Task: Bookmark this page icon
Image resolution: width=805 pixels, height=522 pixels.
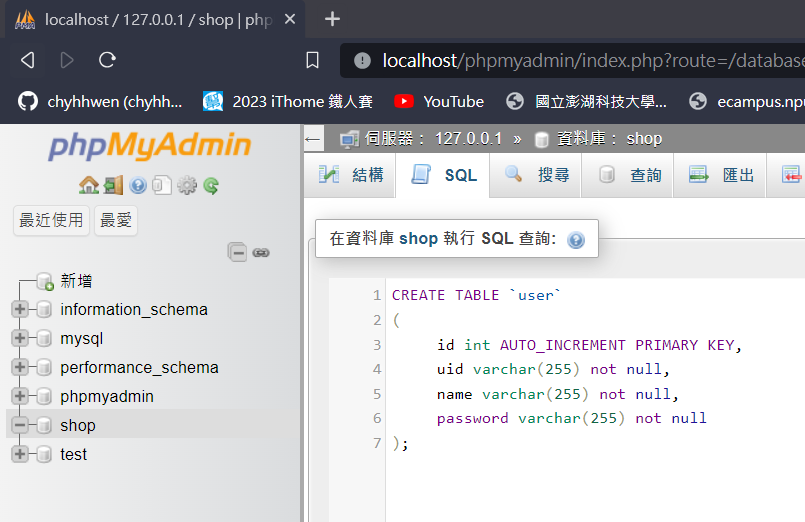Action: point(312,61)
